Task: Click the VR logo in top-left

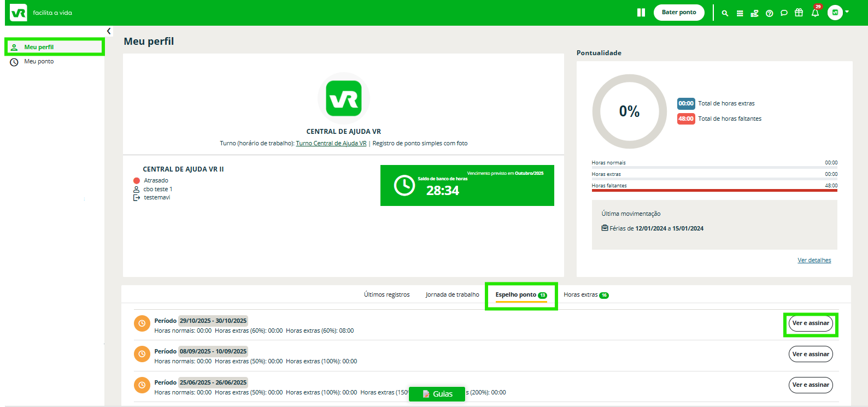Action: [x=19, y=13]
